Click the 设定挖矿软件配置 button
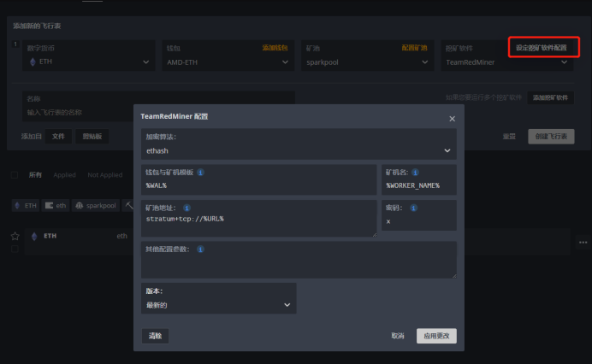The image size is (592, 364). click(541, 48)
